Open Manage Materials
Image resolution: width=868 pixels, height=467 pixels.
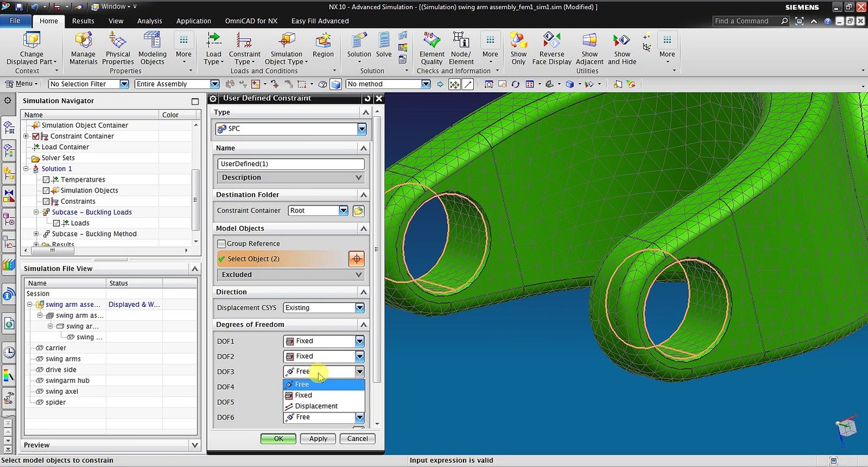pos(83,49)
